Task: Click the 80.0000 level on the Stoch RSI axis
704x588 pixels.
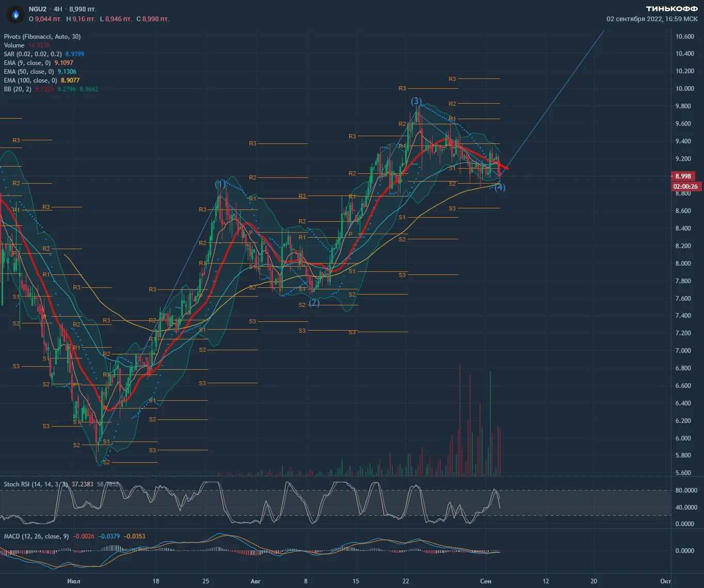Action: tap(686, 491)
